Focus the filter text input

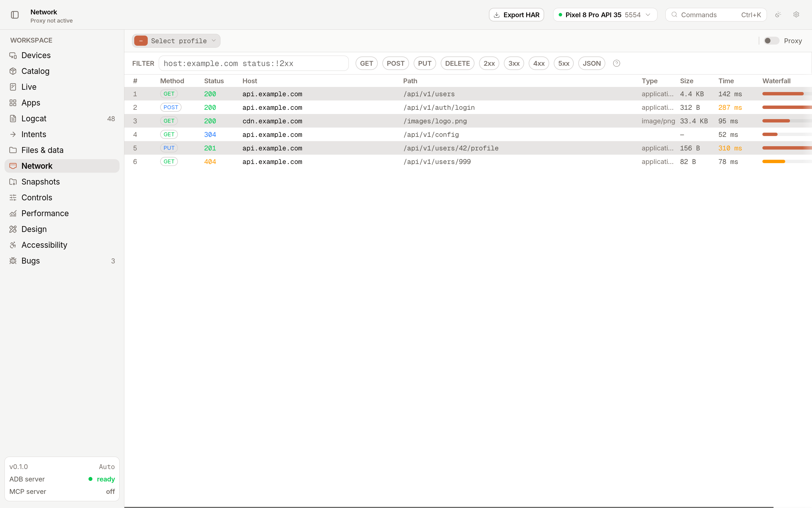click(253, 63)
